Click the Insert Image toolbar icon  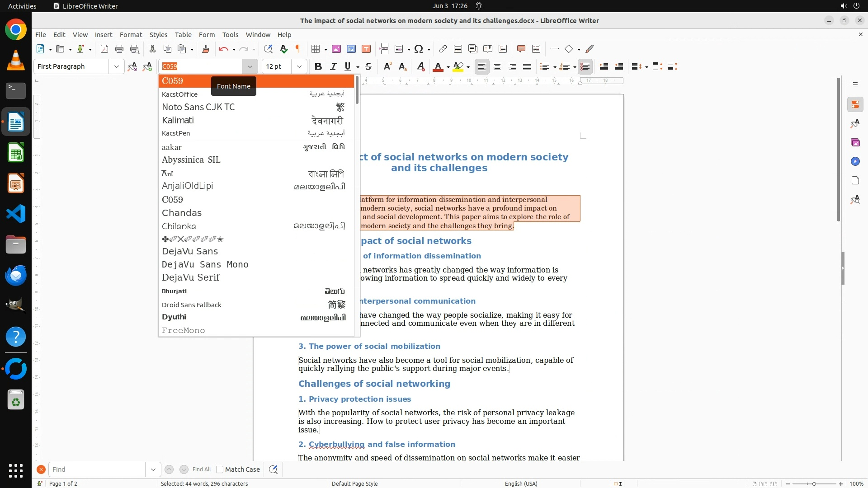click(x=336, y=49)
